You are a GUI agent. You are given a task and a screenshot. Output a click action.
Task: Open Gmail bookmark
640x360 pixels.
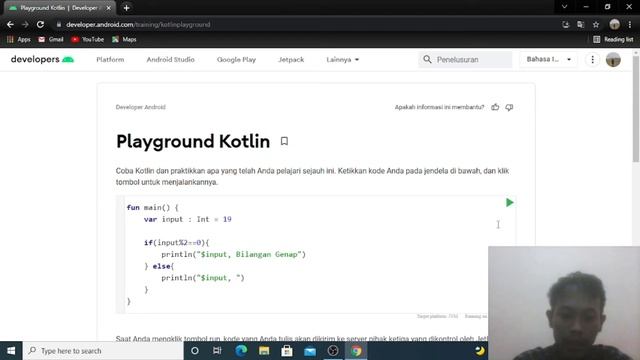(51, 40)
